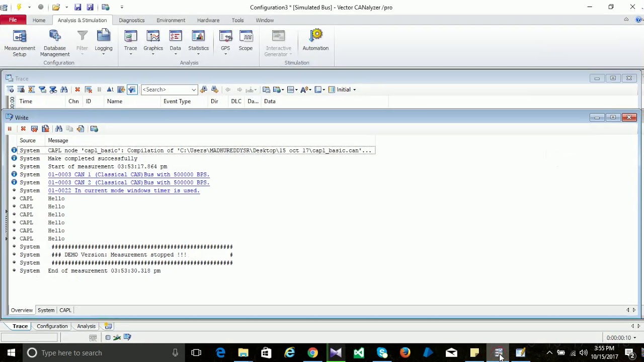Switch to the System tab in Write window
Screen dimensions: 644x362
[46, 310]
